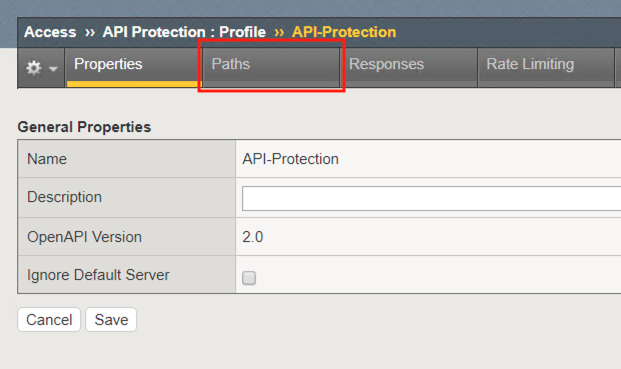
Task: Go to Access in the breadcrumb
Action: pyautogui.click(x=50, y=32)
